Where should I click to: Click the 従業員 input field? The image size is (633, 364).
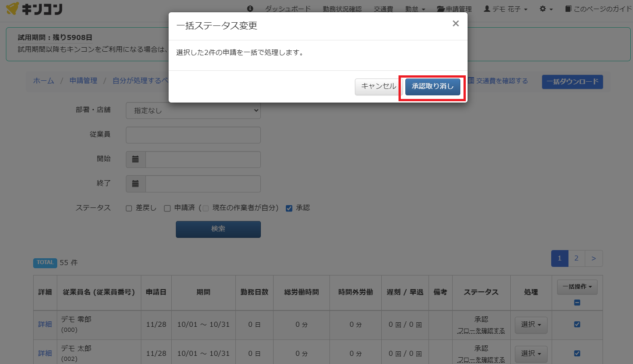tap(193, 135)
